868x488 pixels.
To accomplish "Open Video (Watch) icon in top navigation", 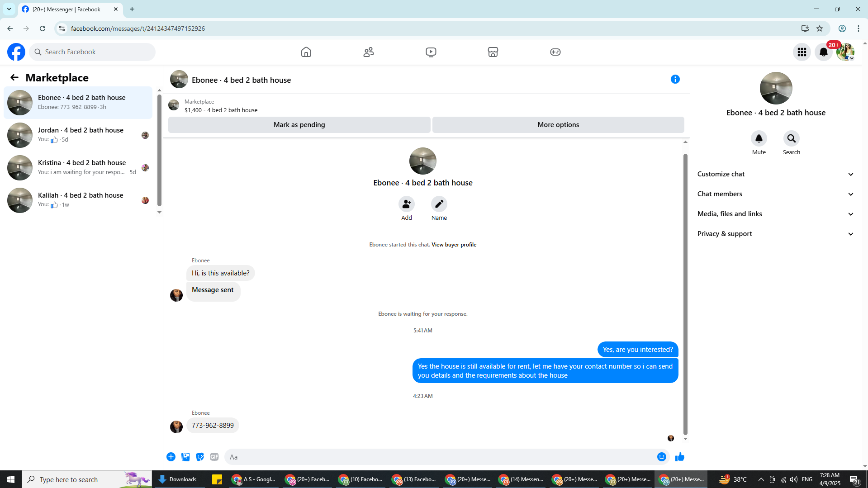I will pyautogui.click(x=431, y=52).
